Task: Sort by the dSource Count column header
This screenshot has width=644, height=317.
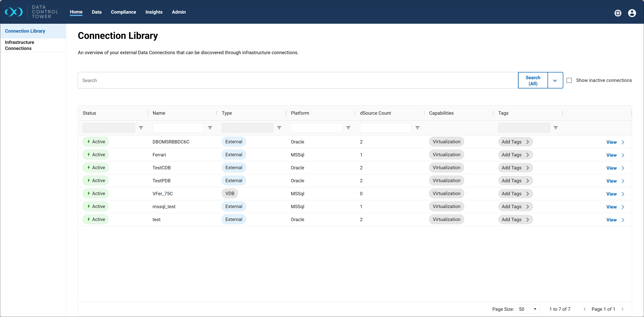Action: pos(375,113)
